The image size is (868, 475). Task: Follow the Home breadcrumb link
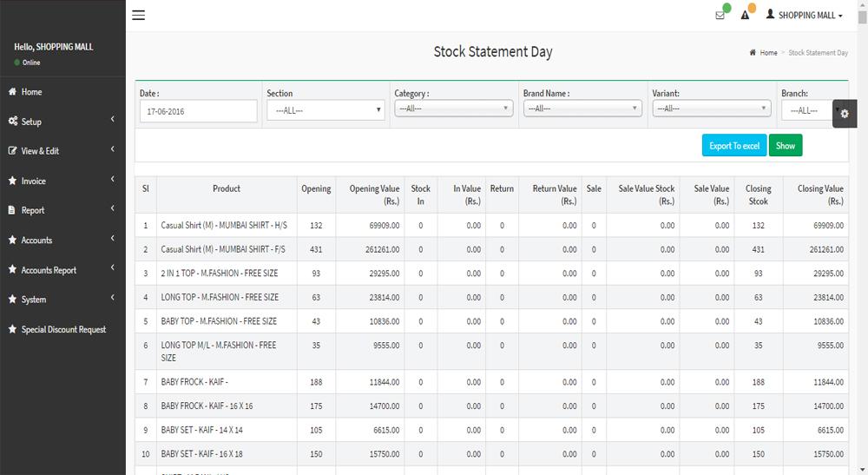[x=768, y=53]
